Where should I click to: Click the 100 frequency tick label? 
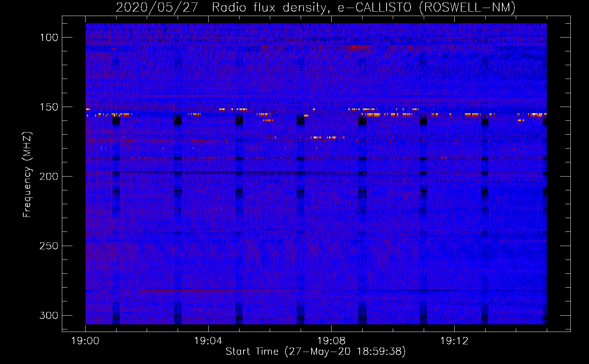[x=49, y=37]
